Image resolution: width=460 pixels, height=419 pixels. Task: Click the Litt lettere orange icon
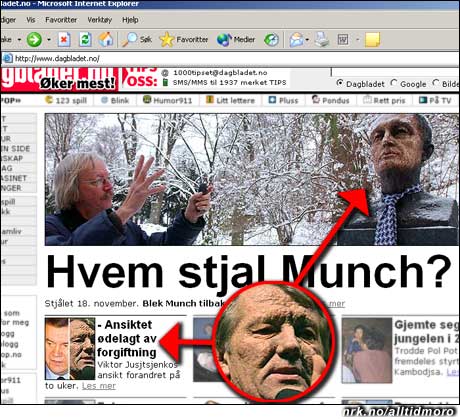[x=210, y=99]
